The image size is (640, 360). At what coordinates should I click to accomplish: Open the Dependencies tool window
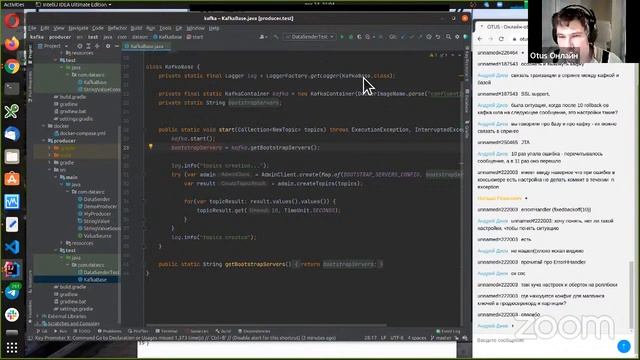254,331
